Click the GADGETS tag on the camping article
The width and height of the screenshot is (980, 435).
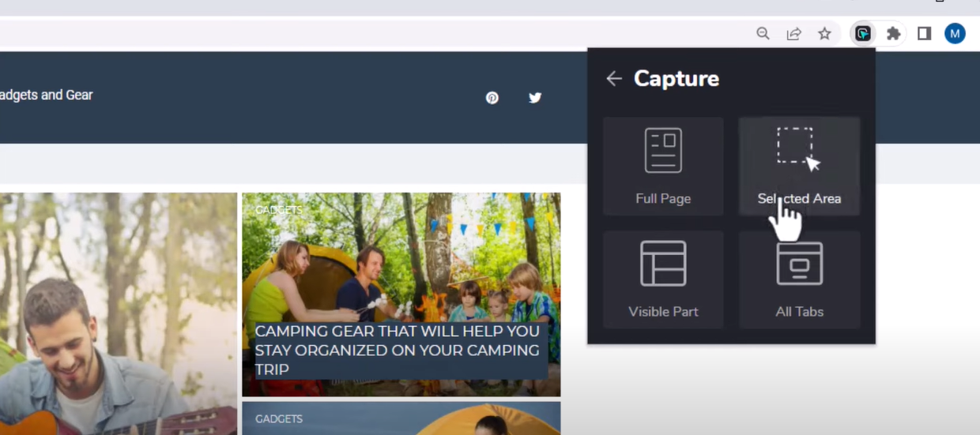[x=279, y=210]
